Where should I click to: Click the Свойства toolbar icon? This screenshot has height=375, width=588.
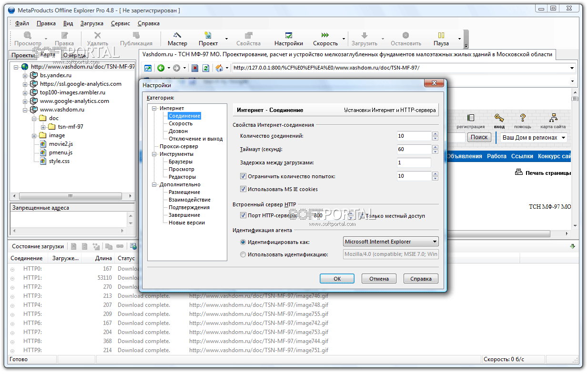point(248,35)
